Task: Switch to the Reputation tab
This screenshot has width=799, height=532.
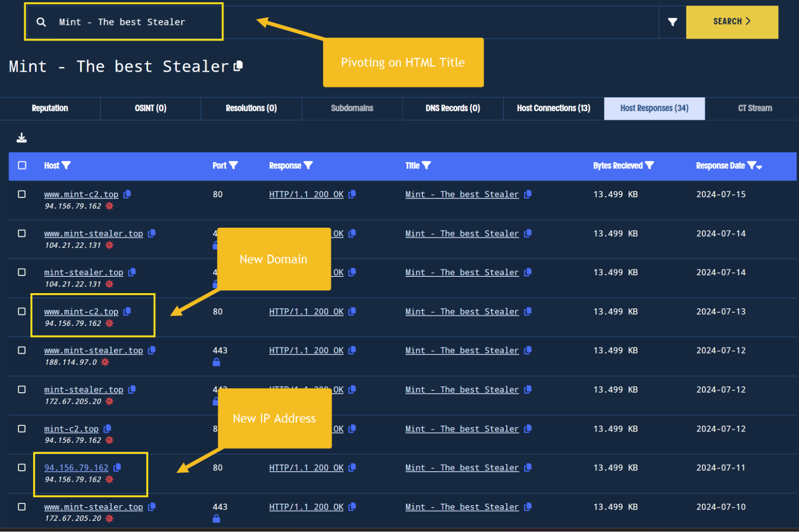Action: [50, 108]
